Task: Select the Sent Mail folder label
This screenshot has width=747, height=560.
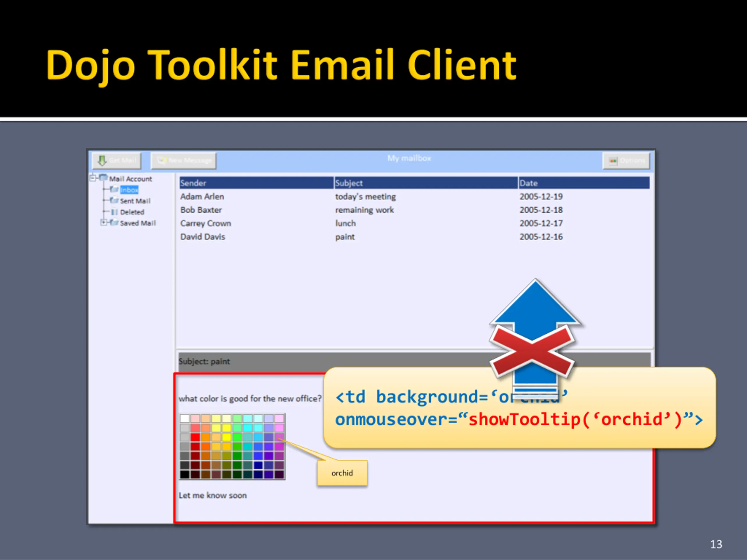Action: [x=135, y=201]
